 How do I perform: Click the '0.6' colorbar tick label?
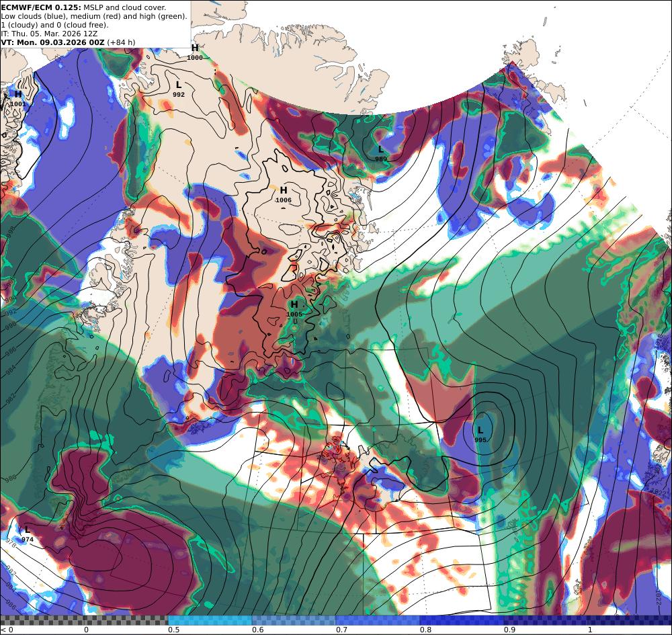[x=257, y=630]
